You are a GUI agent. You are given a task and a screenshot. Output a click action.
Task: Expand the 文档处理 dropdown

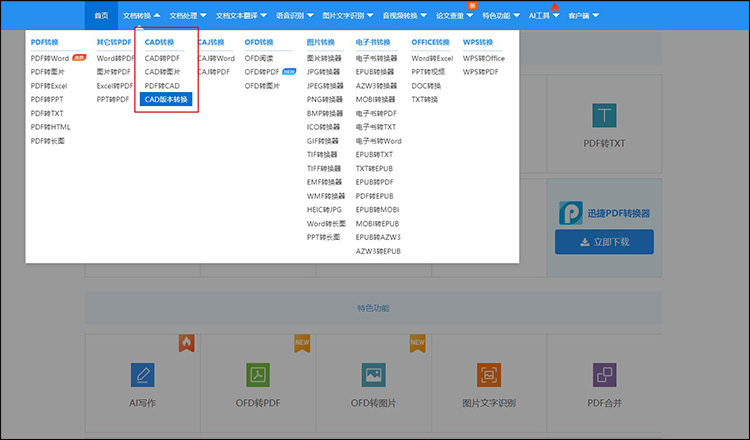(x=188, y=15)
